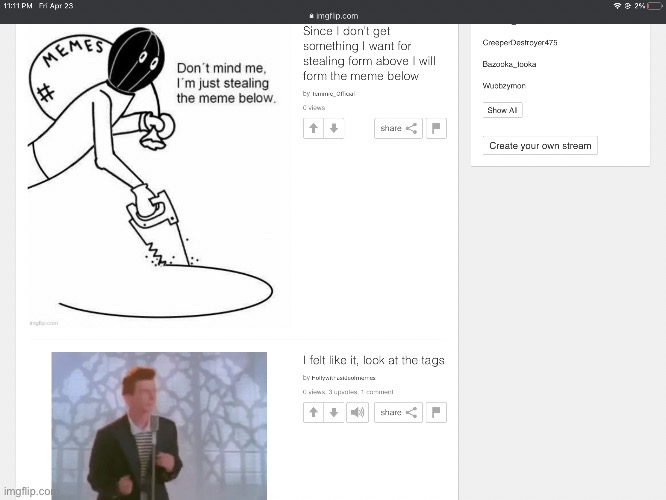This screenshot has width=666, height=500.
Task: Open 'I felt like it, look at the tags' title
Action: click(x=374, y=360)
